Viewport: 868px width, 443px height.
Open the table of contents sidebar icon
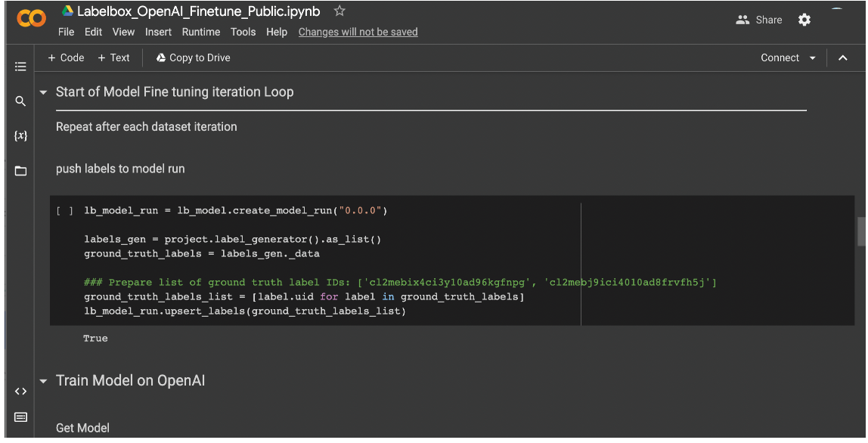[x=20, y=67]
